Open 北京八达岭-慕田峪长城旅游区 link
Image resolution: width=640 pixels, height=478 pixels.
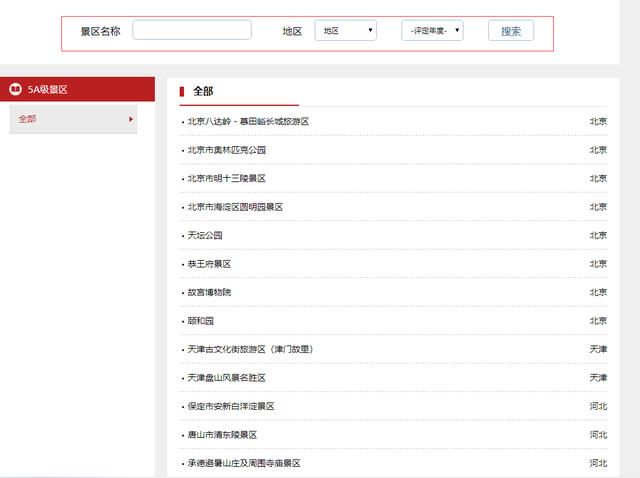(x=248, y=122)
